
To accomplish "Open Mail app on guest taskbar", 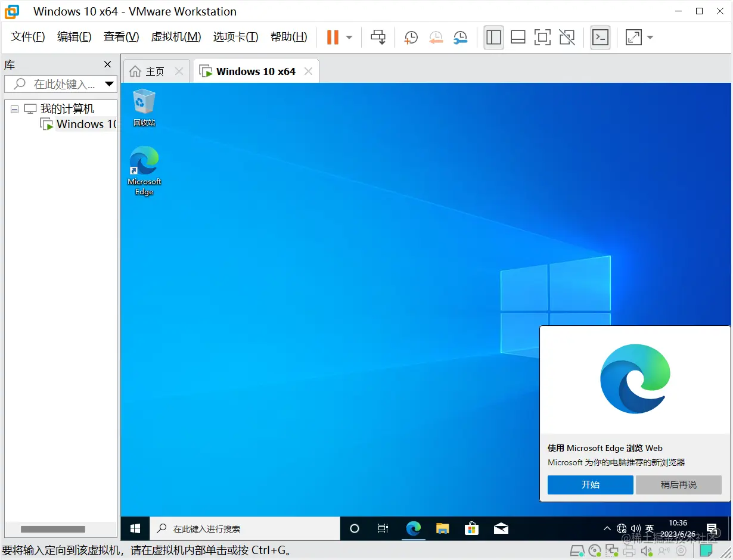I will click(501, 528).
